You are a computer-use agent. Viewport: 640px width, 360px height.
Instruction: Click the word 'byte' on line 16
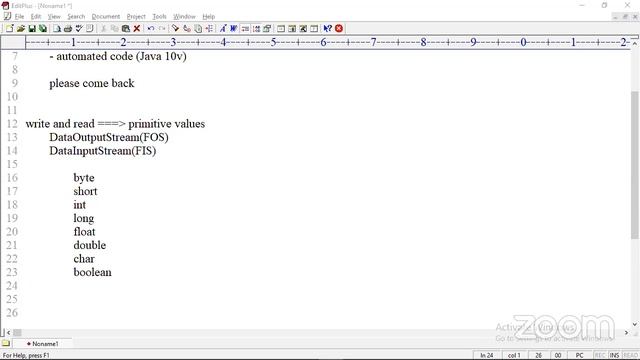[84, 178]
